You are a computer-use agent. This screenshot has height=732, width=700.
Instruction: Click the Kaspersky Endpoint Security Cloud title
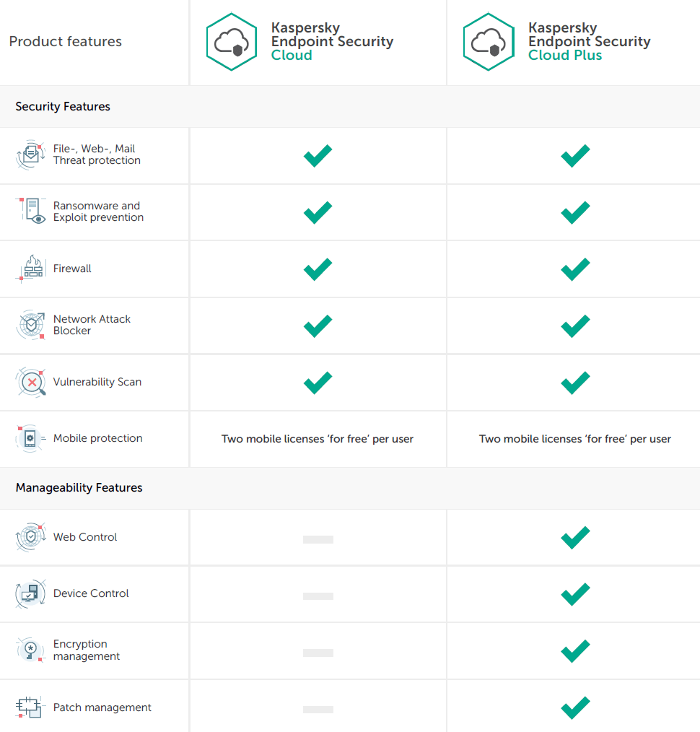point(331,42)
